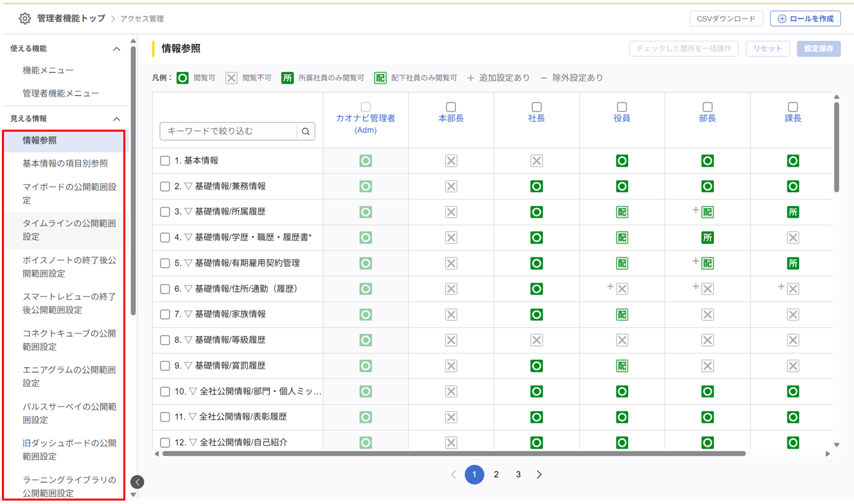The width and height of the screenshot is (854, 504).
Task: Click the sidebar vertical scrollbar thumb
Action: click(x=133, y=180)
